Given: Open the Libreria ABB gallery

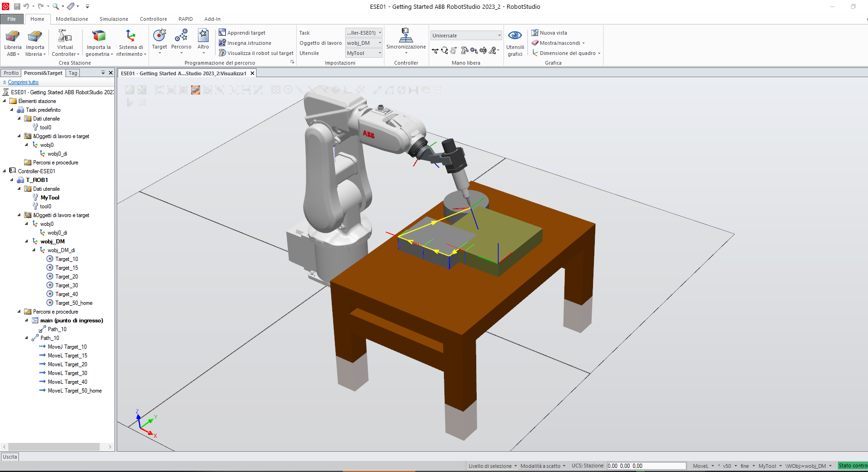Looking at the screenshot, I should click(12, 42).
